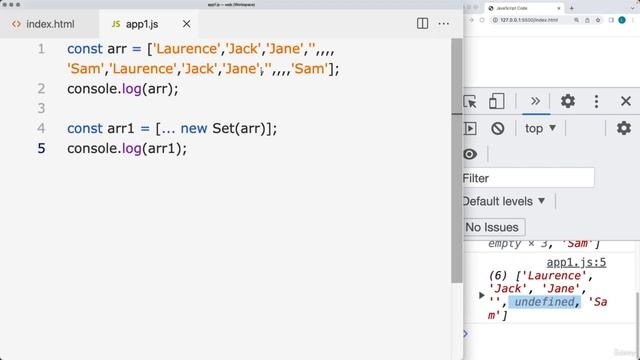Click the console prompt chevron
The width and height of the screenshot is (640, 360).
(x=466, y=334)
